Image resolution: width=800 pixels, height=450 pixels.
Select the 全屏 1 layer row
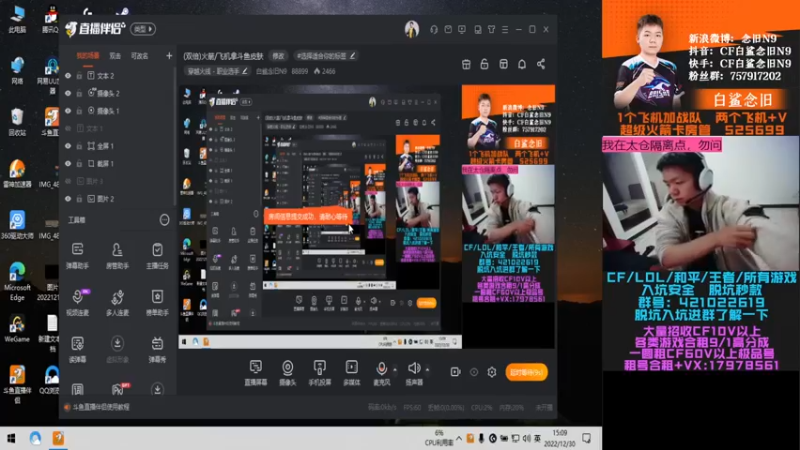click(118, 146)
